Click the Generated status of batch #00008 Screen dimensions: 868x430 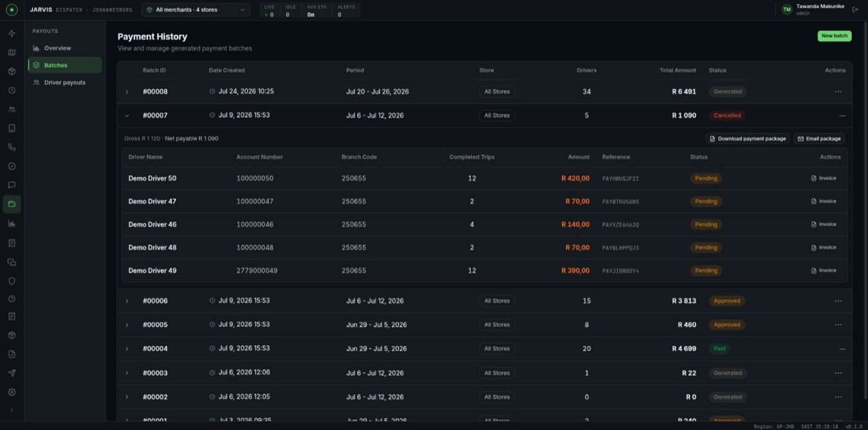tap(727, 92)
